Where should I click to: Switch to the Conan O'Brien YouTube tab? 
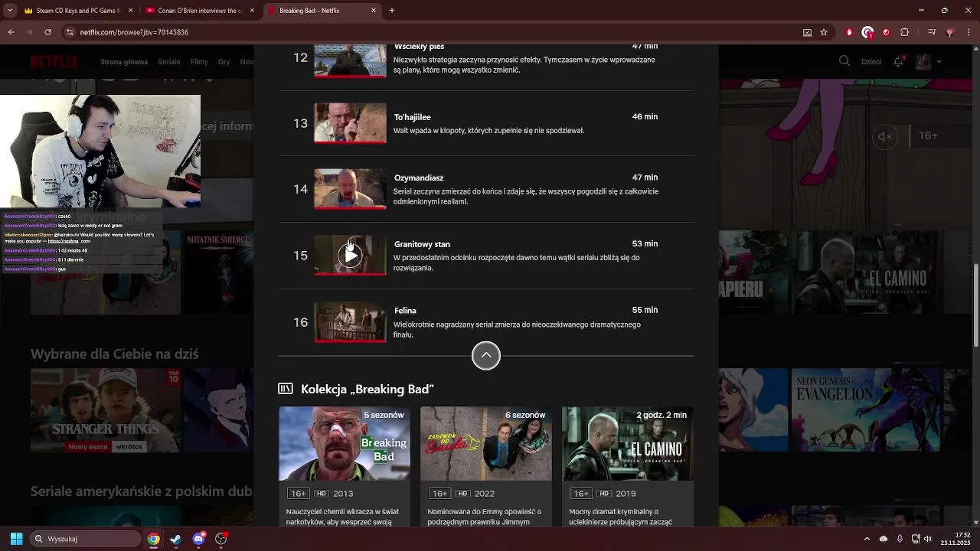click(x=201, y=11)
